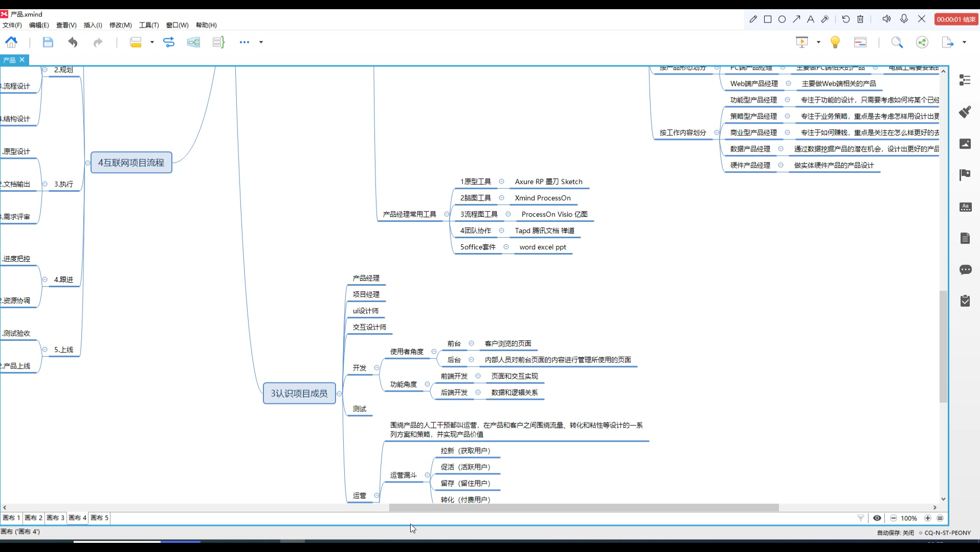980x552 pixels.
Task: Open the 文件(F) menu
Action: tap(12, 25)
